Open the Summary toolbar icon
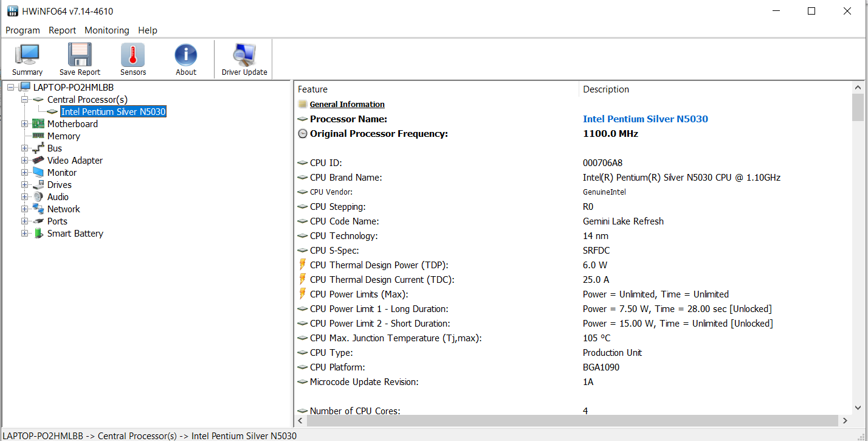 pyautogui.click(x=27, y=55)
